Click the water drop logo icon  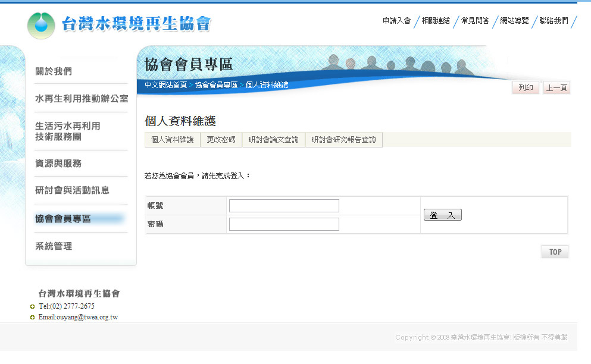[41, 26]
